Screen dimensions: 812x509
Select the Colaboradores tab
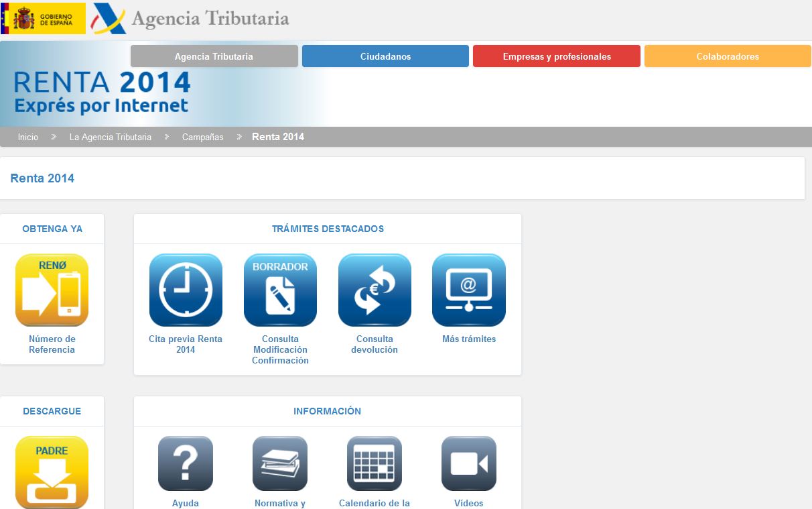(728, 56)
